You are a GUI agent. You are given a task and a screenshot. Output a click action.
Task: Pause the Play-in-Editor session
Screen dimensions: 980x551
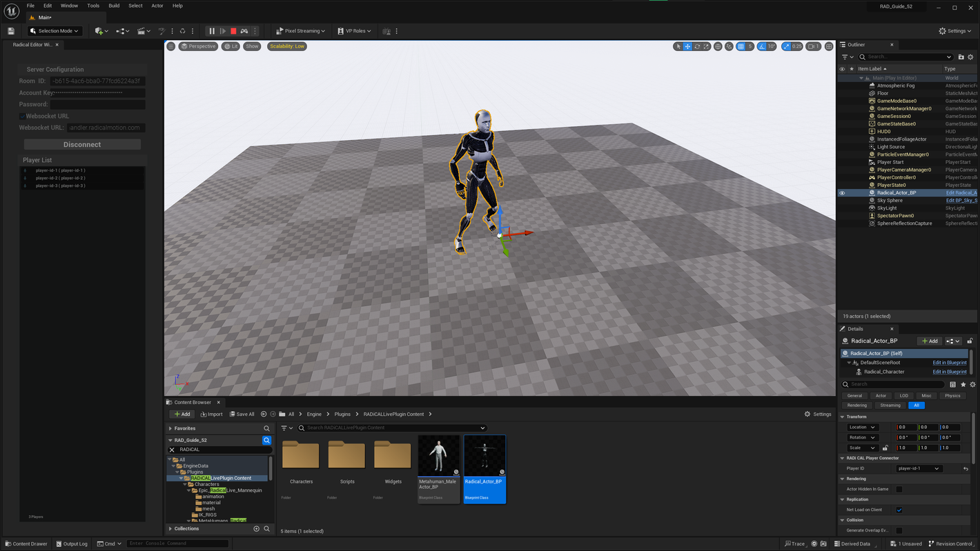coord(212,30)
